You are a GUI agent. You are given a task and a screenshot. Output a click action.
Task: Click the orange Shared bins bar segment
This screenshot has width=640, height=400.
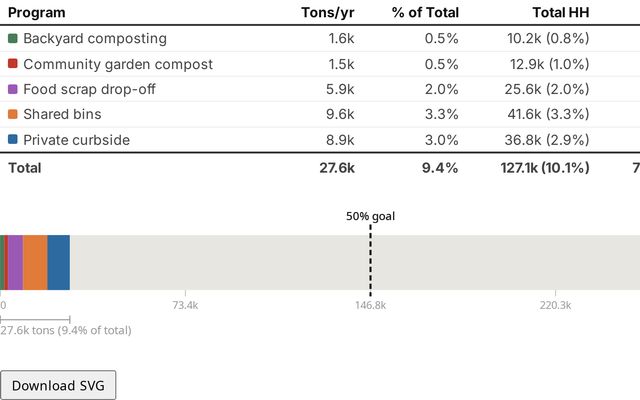click(x=35, y=262)
